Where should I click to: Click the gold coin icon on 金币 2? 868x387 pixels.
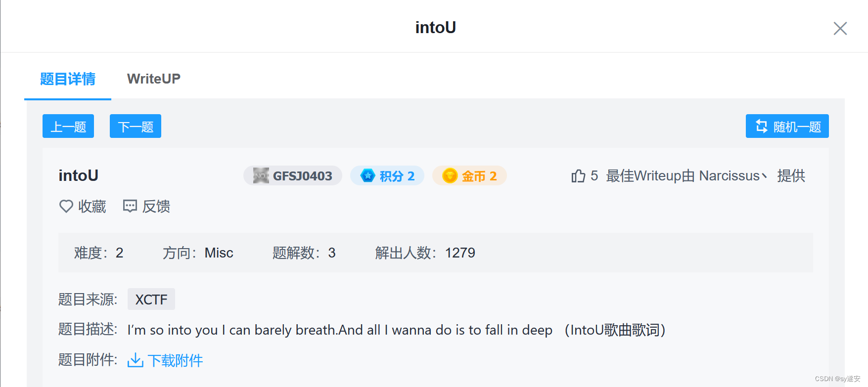tap(449, 175)
